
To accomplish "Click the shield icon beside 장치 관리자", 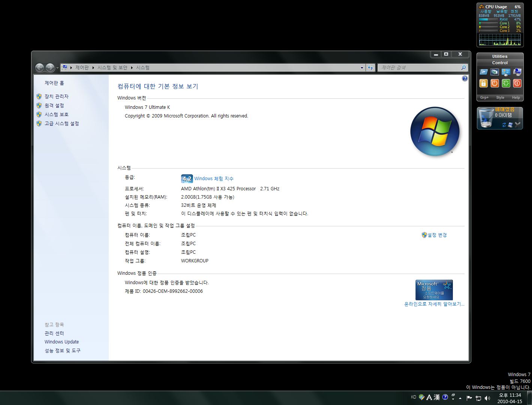I will point(39,96).
